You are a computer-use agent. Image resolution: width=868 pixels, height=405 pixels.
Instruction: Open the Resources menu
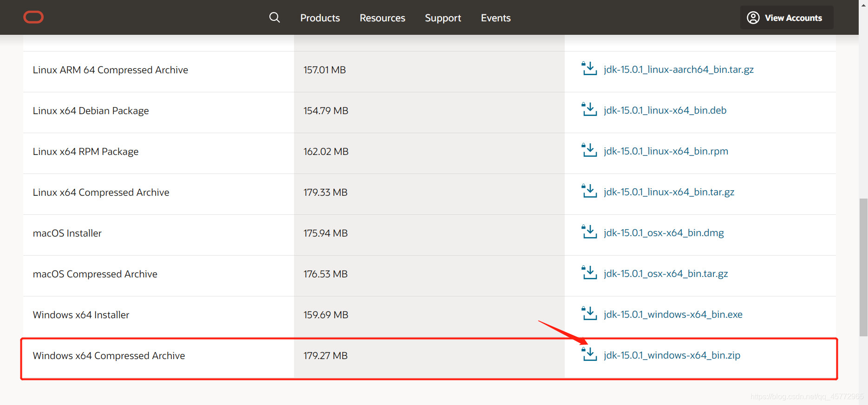pyautogui.click(x=382, y=18)
